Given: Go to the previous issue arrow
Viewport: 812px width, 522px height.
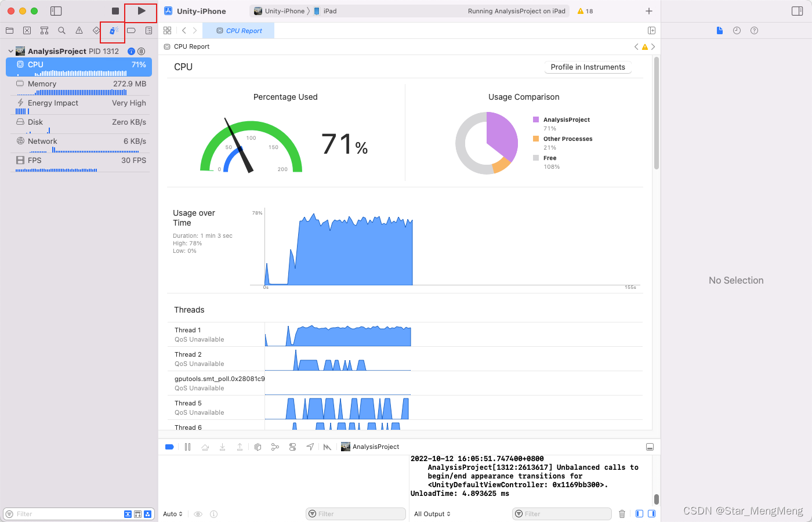Looking at the screenshot, I should click(636, 46).
